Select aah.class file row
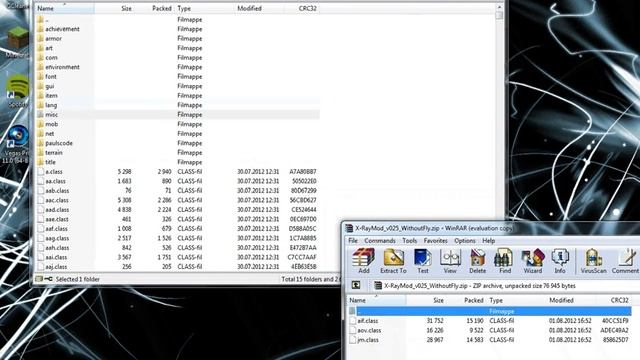 click(x=178, y=248)
